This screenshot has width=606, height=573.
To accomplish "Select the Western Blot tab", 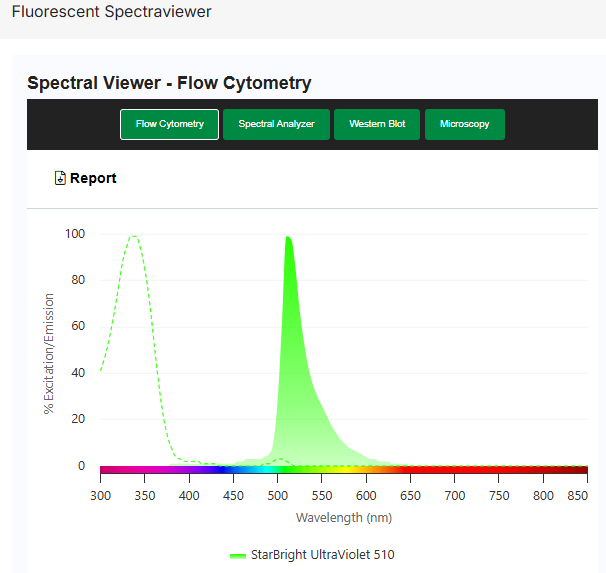I will tap(377, 124).
